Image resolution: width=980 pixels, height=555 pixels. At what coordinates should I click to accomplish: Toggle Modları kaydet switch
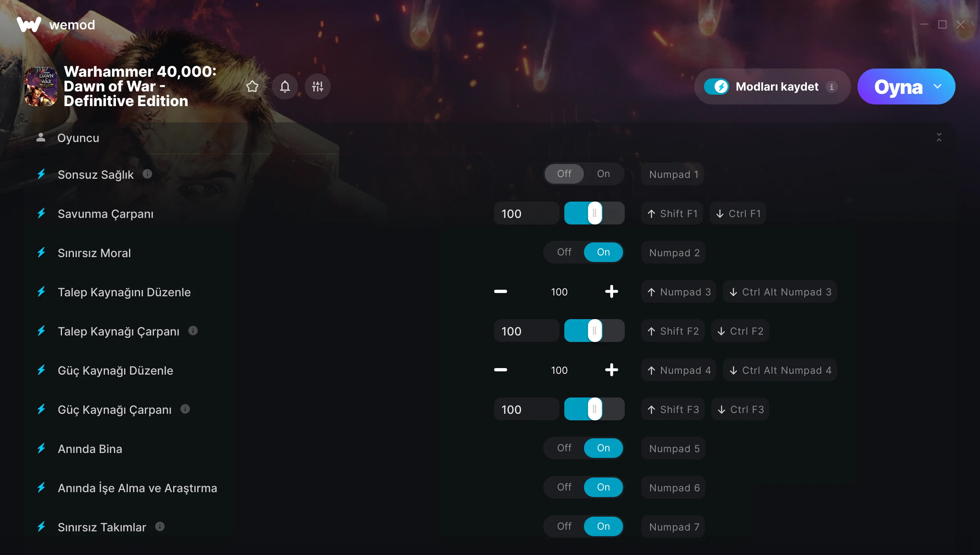pos(716,87)
